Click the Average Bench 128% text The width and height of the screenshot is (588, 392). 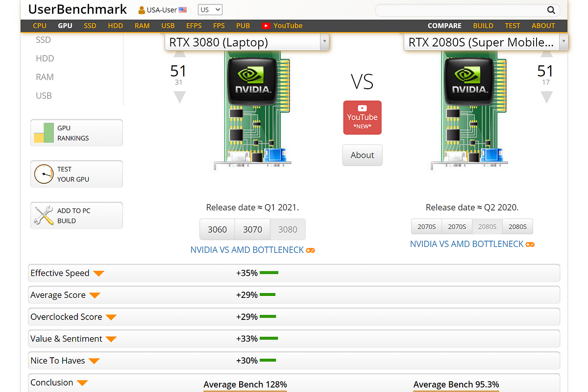[245, 385]
